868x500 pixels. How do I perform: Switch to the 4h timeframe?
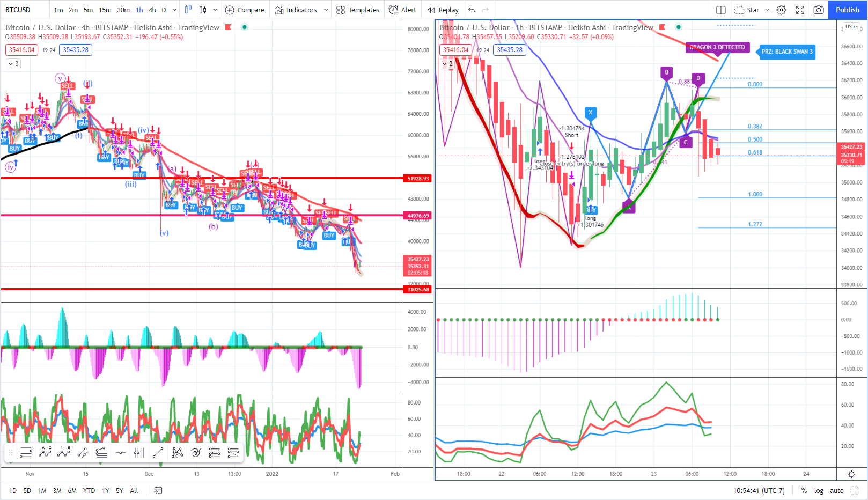pyautogui.click(x=152, y=10)
